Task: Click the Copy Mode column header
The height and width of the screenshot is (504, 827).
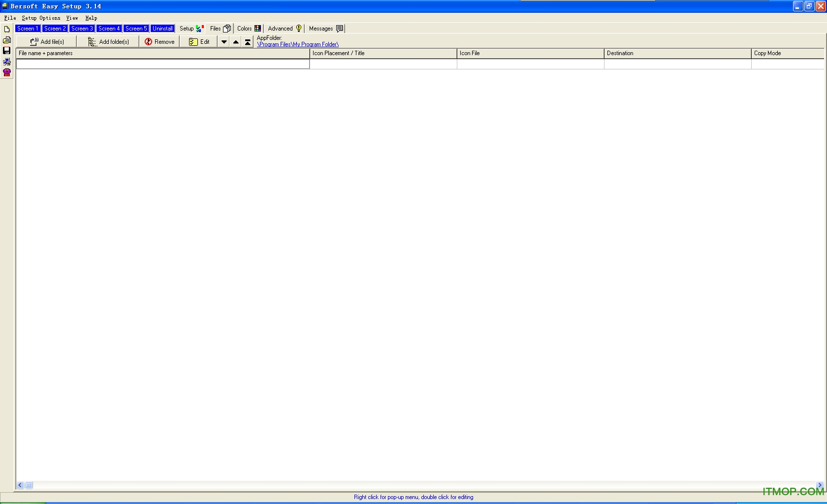Action: pos(788,53)
